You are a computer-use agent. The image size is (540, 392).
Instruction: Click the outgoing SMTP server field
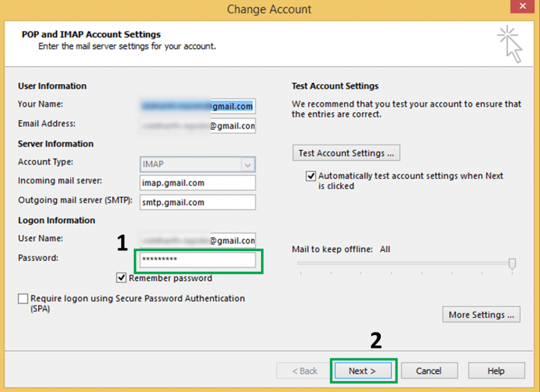(198, 202)
